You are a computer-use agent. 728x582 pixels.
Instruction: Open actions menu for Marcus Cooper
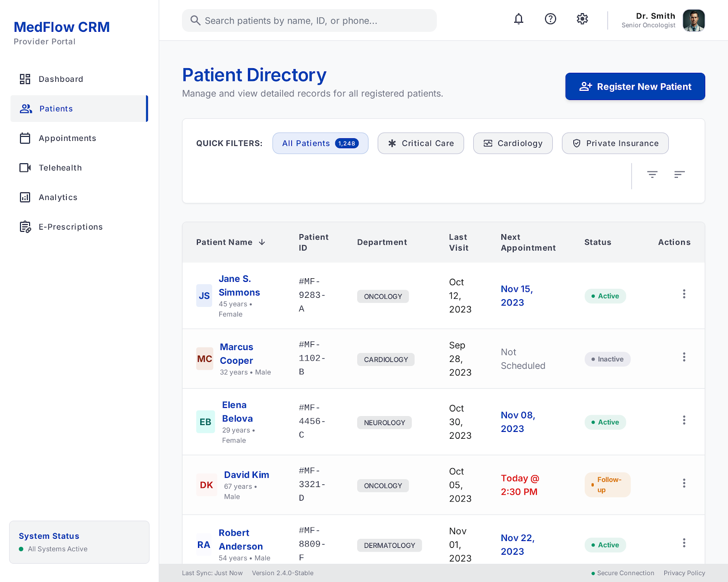684,357
